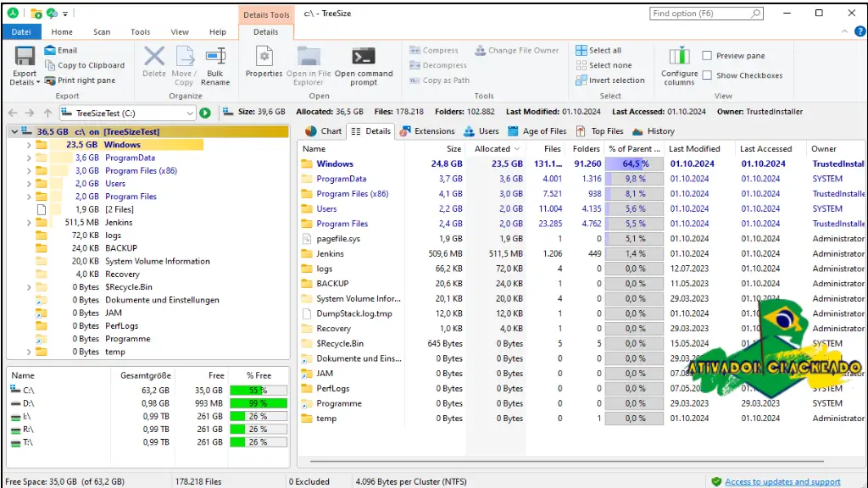Click the Email icon
868x488 pixels.
pos(50,50)
